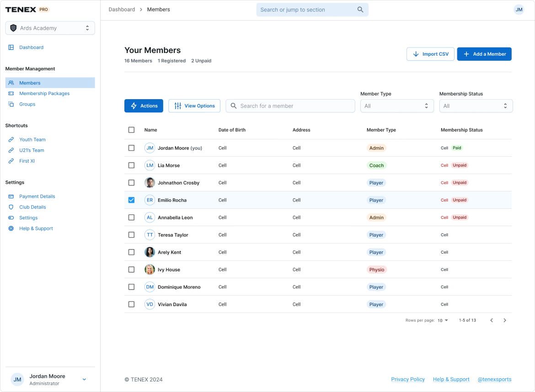Select Lia Morse's row checkbox
Viewport: 535px width, 392px height.
[x=131, y=165]
